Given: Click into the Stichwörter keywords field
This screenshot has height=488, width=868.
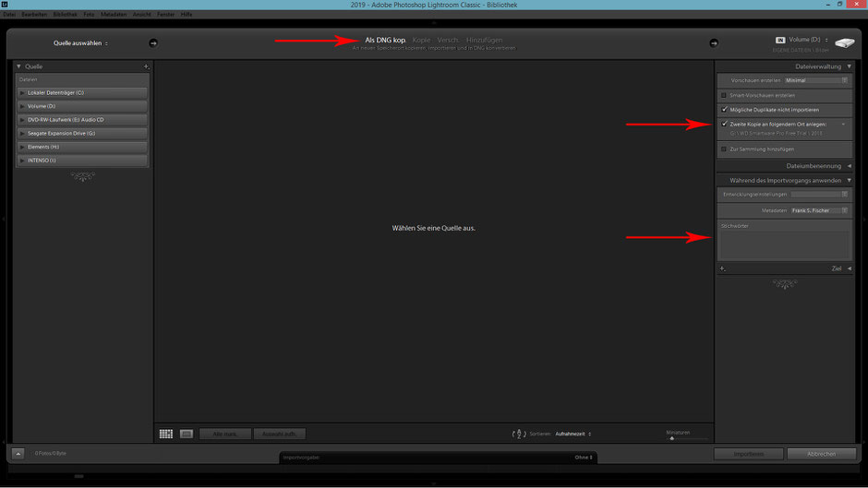Looking at the screenshot, I should click(784, 245).
